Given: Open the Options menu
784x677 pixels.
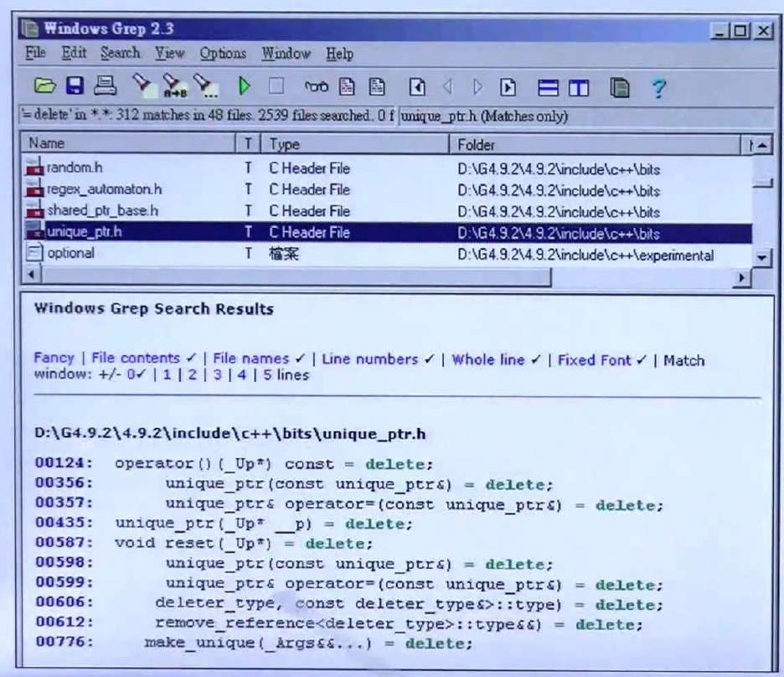Looking at the screenshot, I should (223, 54).
